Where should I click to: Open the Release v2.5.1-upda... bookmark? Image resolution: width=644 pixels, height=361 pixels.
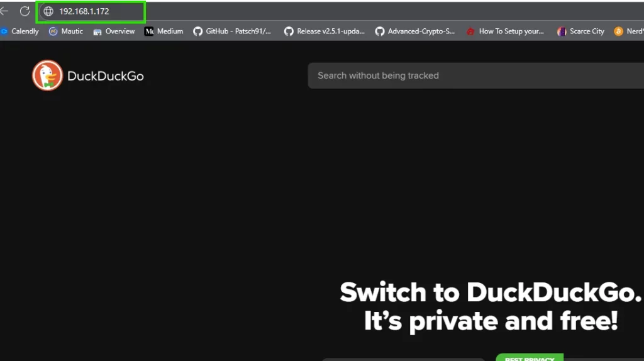325,31
